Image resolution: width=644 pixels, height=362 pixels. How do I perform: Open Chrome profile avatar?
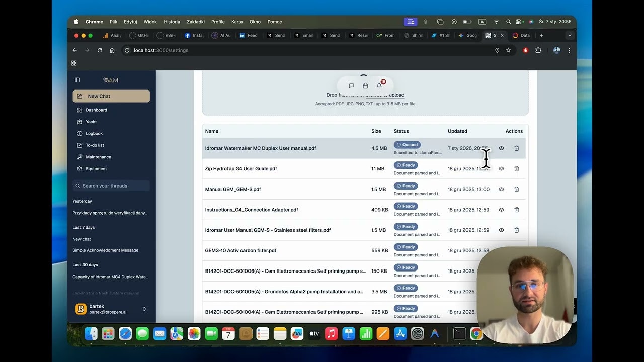tap(556, 50)
